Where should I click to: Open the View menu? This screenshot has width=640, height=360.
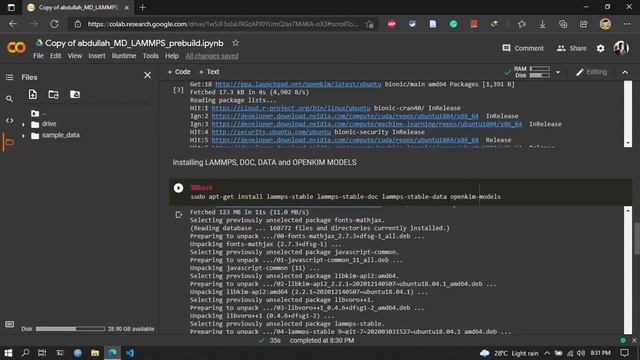tap(75, 56)
